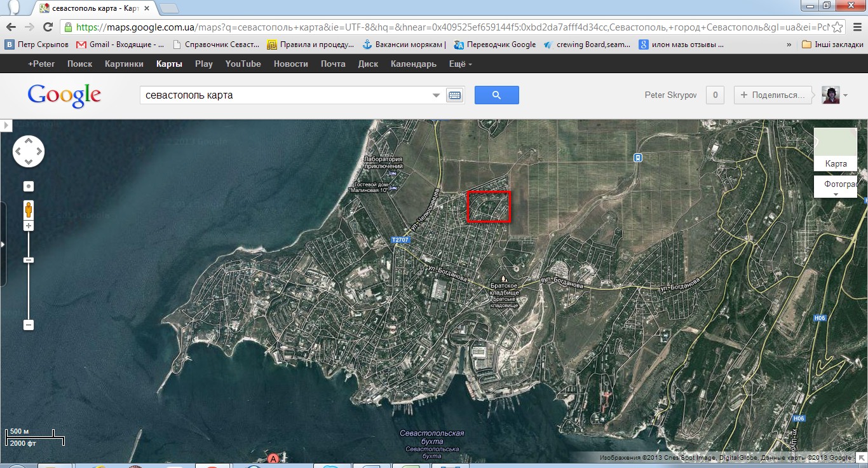Click the blue search magnifier button

496,95
